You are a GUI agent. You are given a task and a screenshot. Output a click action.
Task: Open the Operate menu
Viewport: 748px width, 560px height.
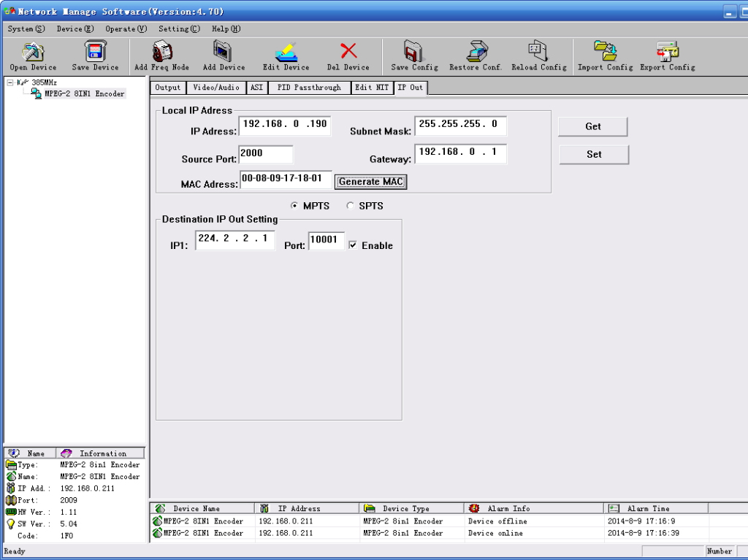tap(126, 28)
